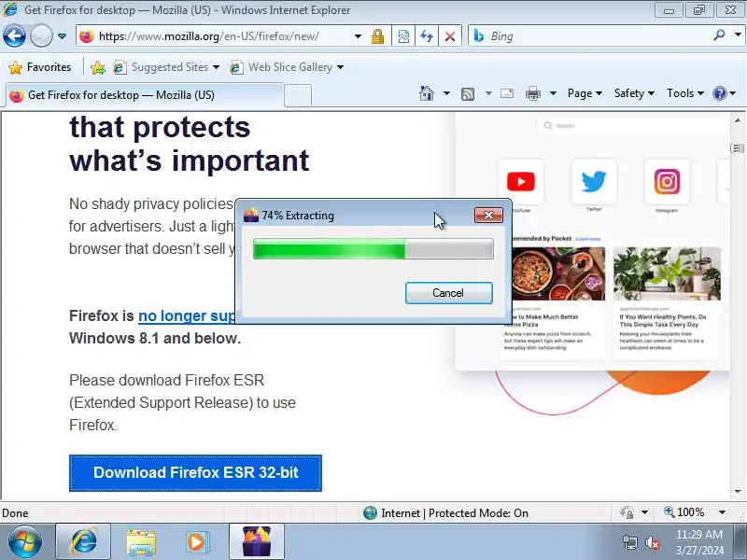Expand the privacy status dropdown arrow

pos(644,512)
